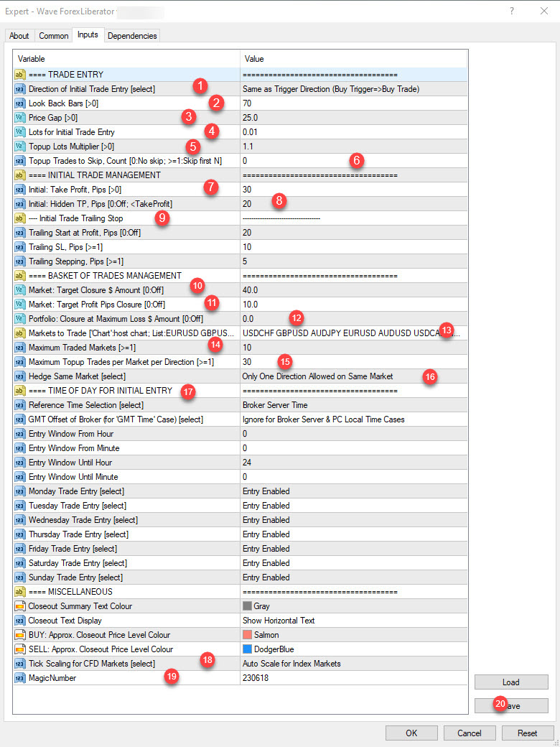Click the Reset button
The image size is (560, 747).
click(527, 733)
